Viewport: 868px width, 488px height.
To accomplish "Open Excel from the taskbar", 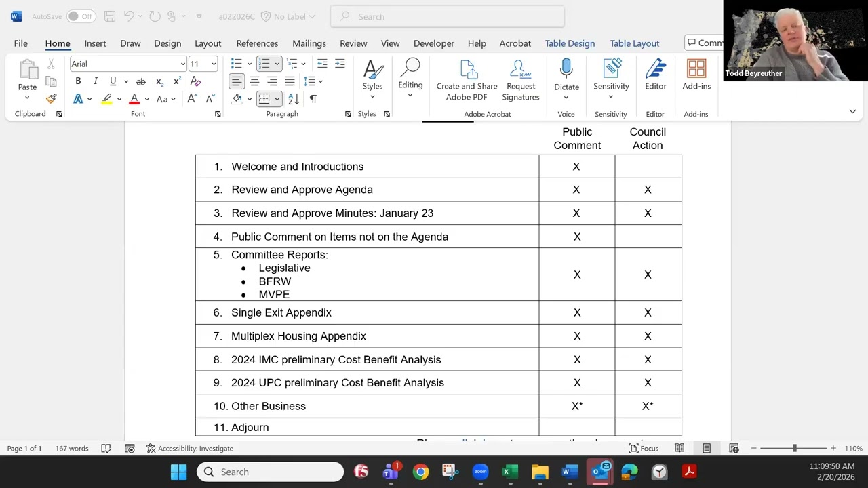I will point(510,472).
